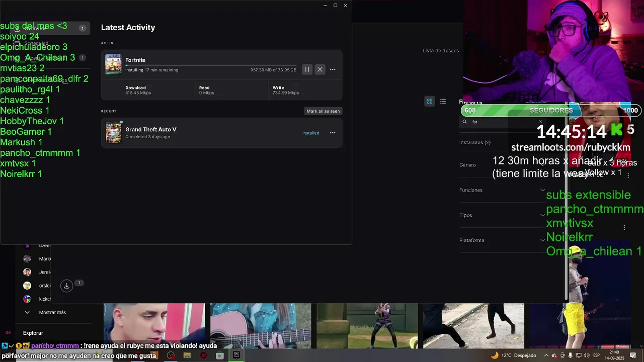Image resolution: width=644 pixels, height=362 pixels.
Task: Maximize the Epic downloads window
Action: tap(335, 6)
